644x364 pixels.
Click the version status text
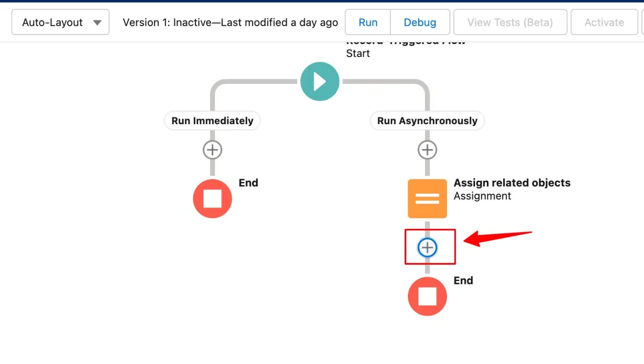tap(230, 22)
